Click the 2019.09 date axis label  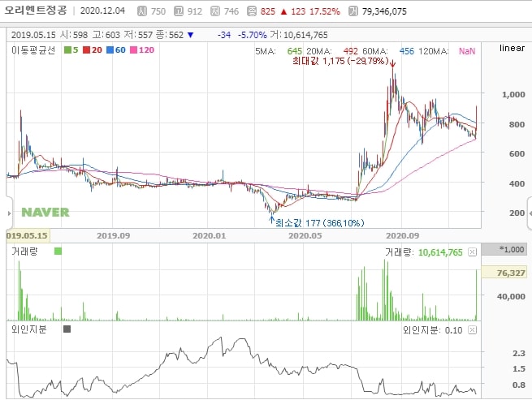(x=114, y=235)
